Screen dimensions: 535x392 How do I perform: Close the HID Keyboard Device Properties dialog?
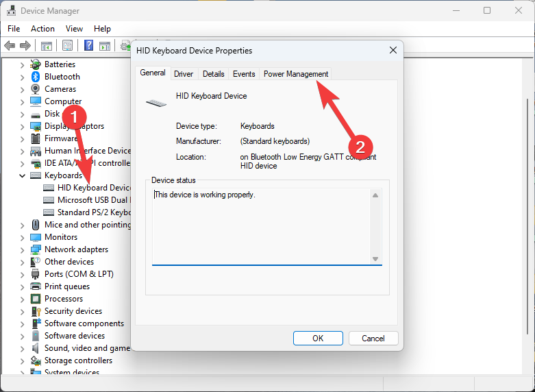click(x=393, y=51)
